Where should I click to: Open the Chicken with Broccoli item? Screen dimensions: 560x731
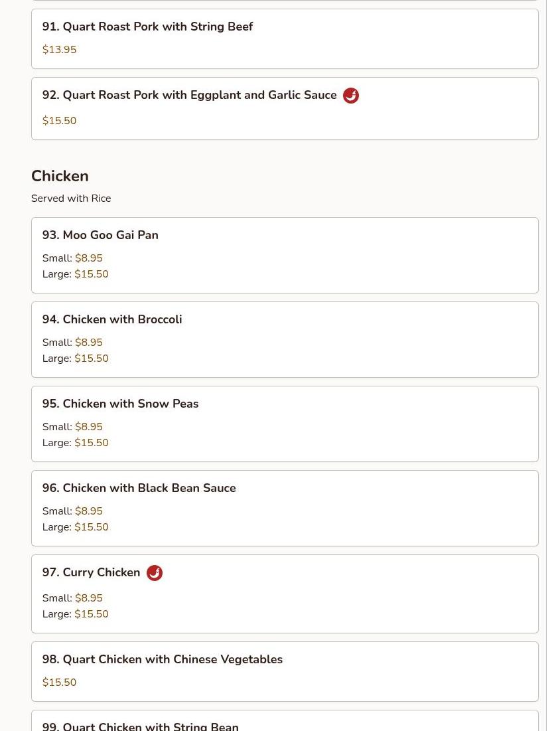click(x=112, y=319)
